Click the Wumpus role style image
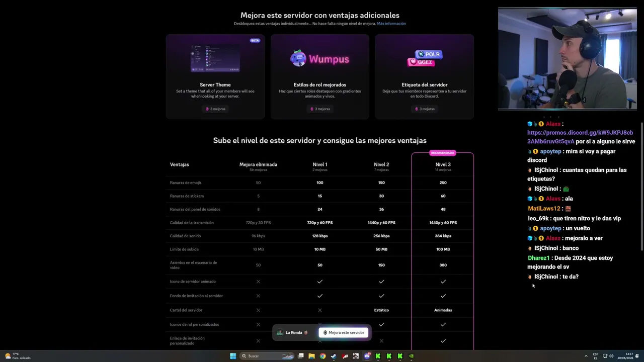The image size is (644, 362). tap(319, 59)
